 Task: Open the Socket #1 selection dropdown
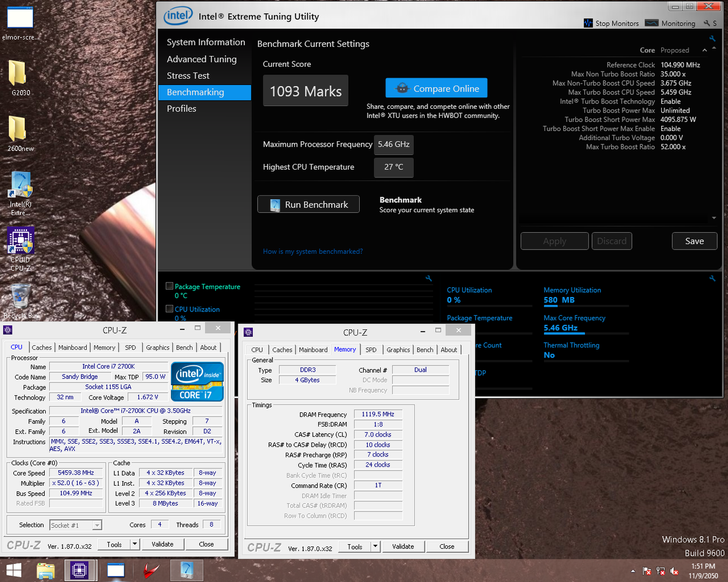pos(97,525)
